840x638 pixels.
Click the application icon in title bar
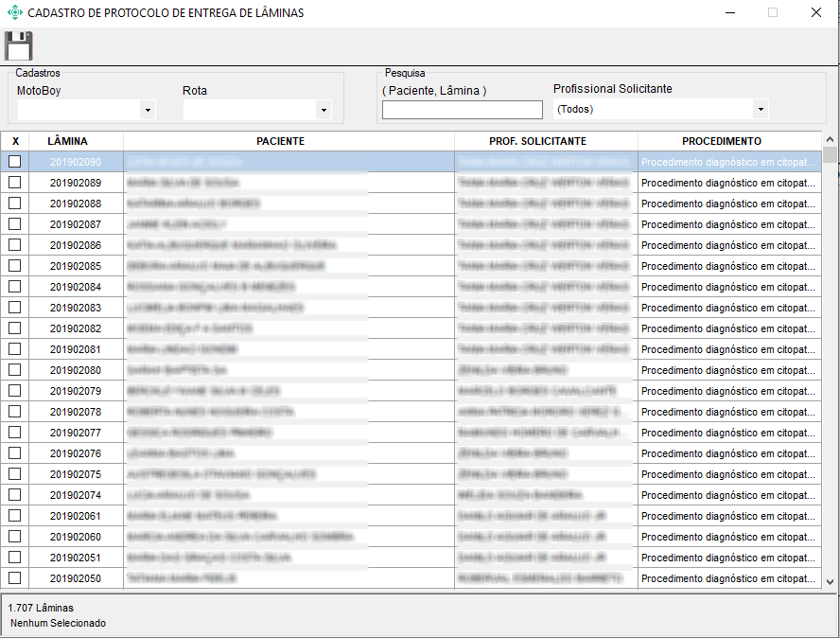(14, 13)
